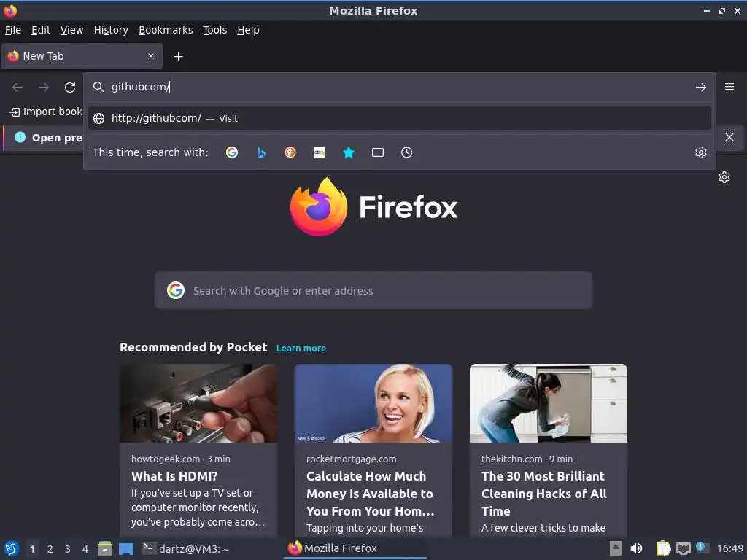
Task: Click the Open pre notification text
Action: point(57,138)
